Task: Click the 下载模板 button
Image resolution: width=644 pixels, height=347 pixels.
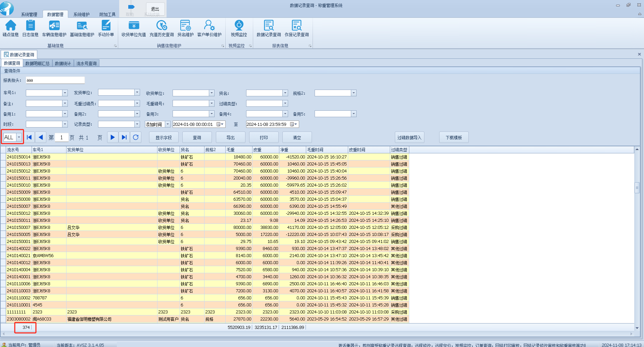Action: [454, 138]
